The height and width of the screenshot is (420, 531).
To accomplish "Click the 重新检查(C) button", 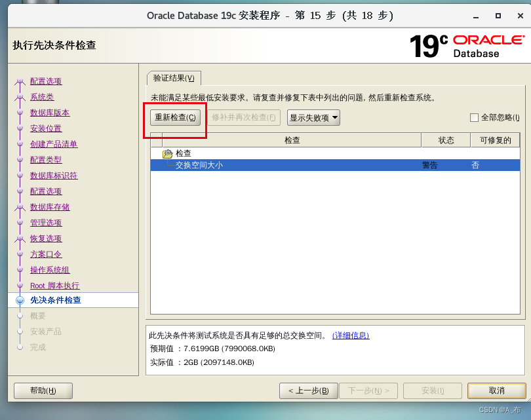I will pos(175,117).
